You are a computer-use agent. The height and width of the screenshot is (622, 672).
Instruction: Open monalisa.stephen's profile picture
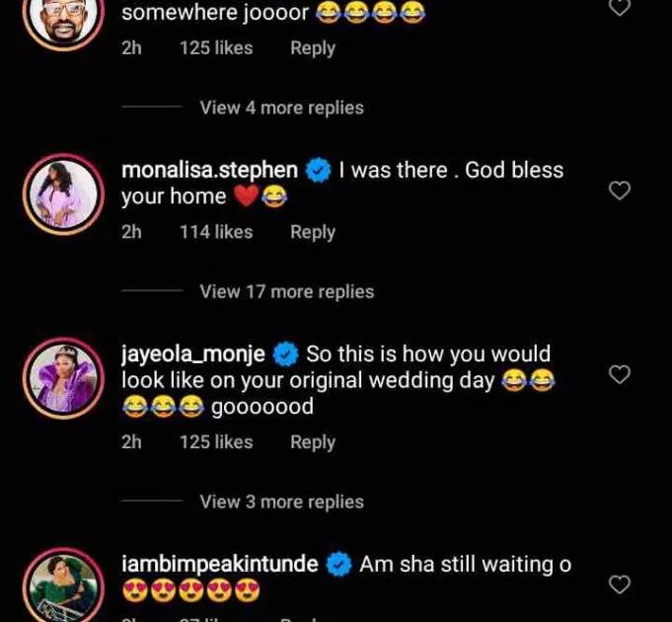(63, 194)
